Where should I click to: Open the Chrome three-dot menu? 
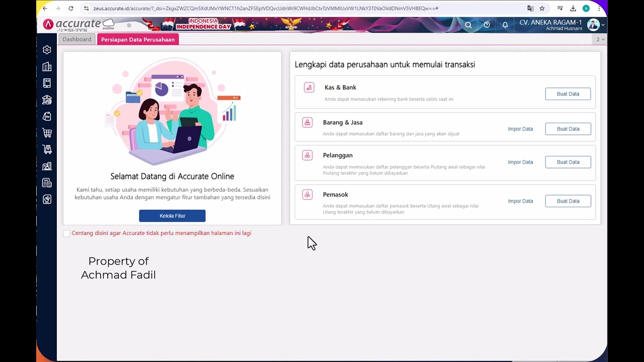(x=599, y=9)
